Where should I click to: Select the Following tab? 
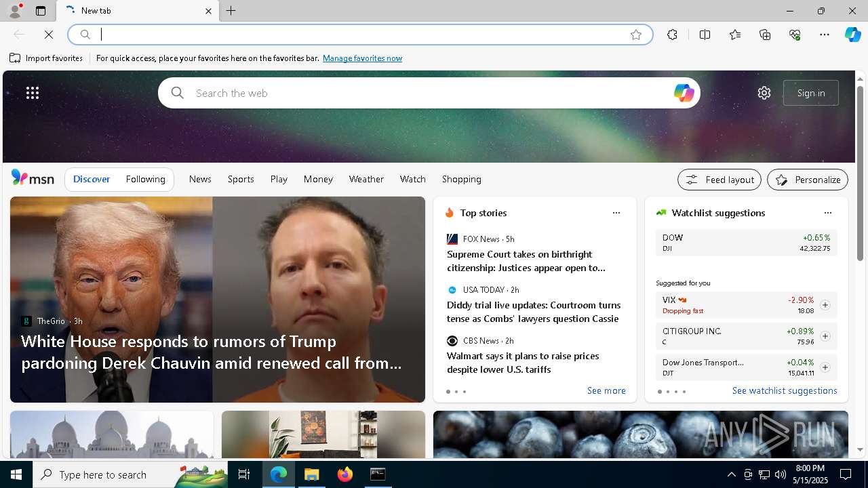click(145, 179)
